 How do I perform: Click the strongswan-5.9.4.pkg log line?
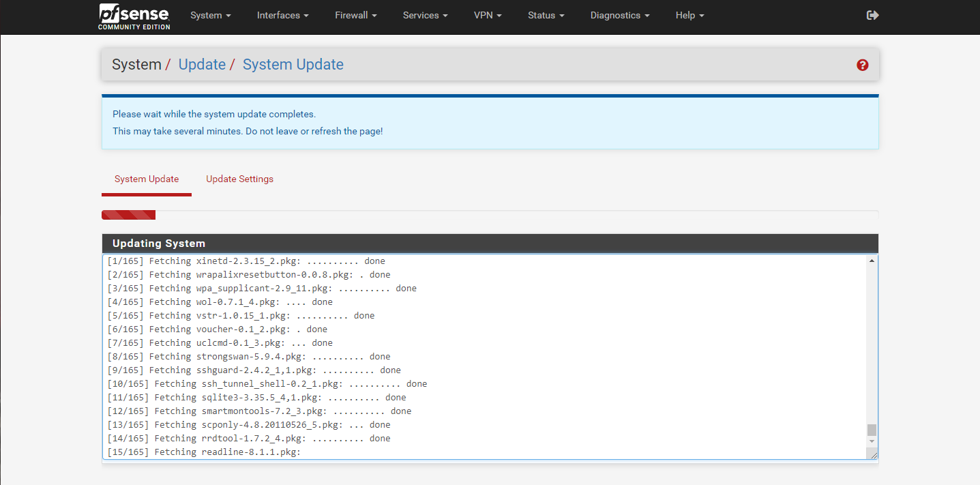249,357
